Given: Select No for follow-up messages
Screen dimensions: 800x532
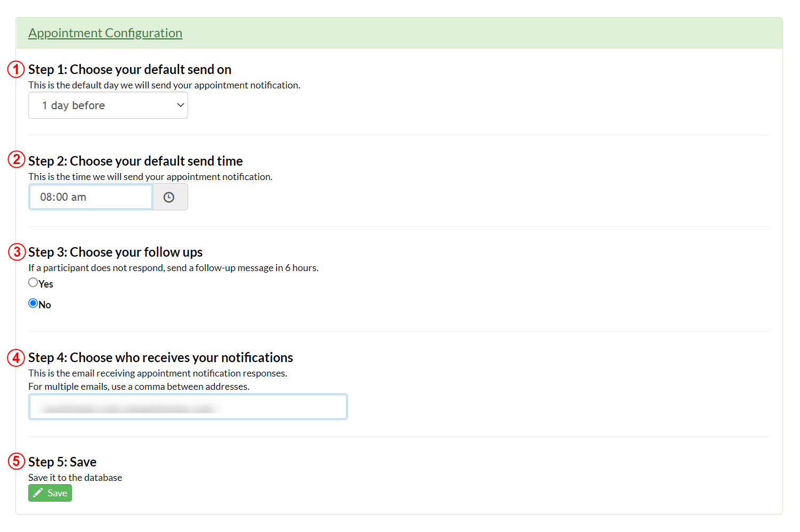Looking at the screenshot, I should pos(33,304).
